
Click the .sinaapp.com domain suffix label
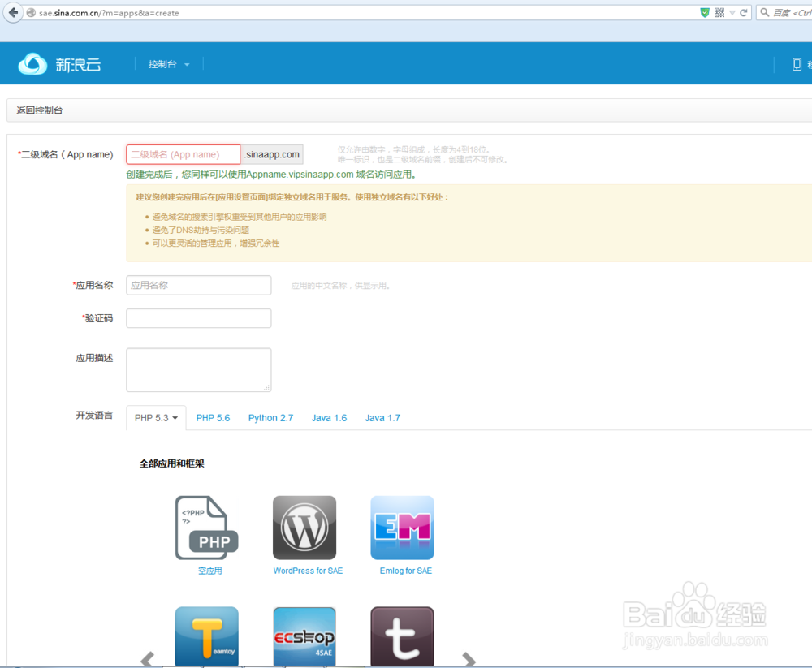[272, 154]
